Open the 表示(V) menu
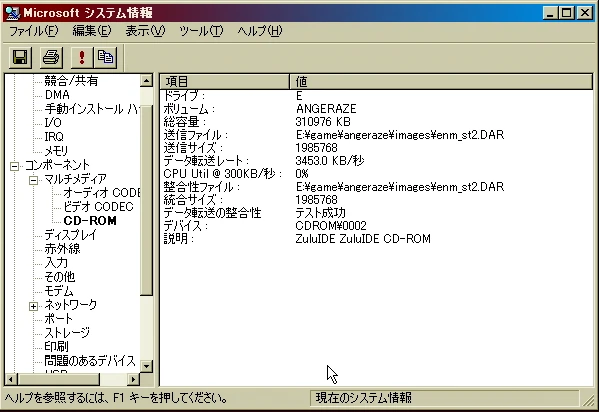 [145, 31]
